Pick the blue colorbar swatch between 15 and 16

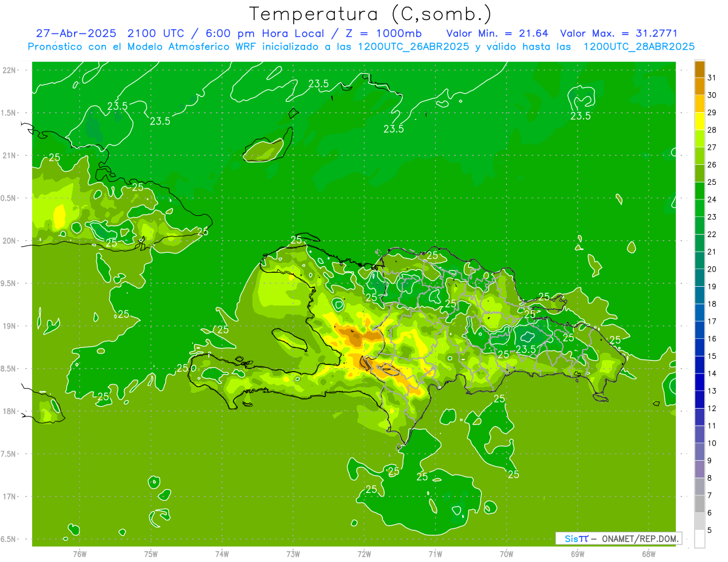pyautogui.click(x=699, y=347)
